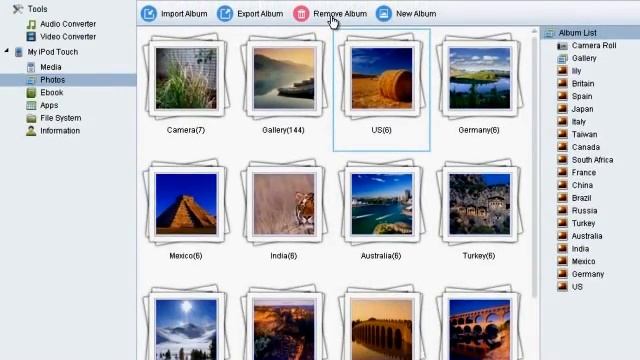Select the Germany(6) album thumbnail

point(480,78)
